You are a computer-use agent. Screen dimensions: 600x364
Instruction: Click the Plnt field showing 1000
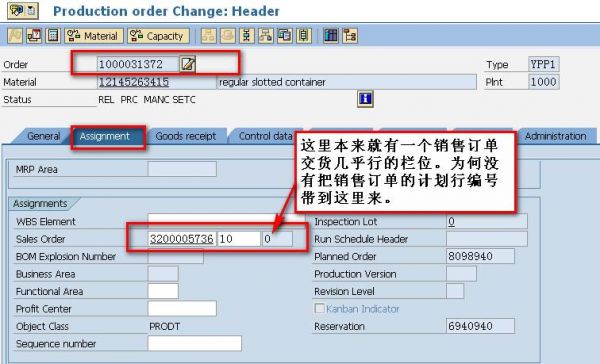(x=543, y=82)
